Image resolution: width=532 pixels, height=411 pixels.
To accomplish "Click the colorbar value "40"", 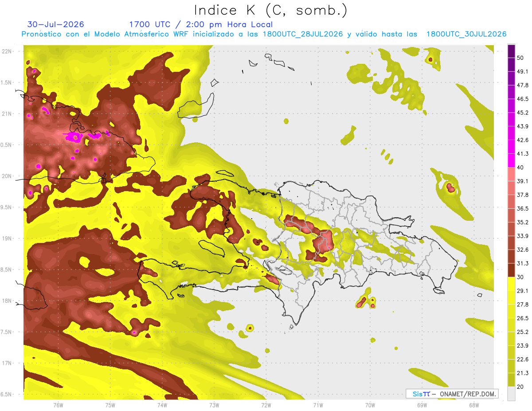I will [x=521, y=168].
